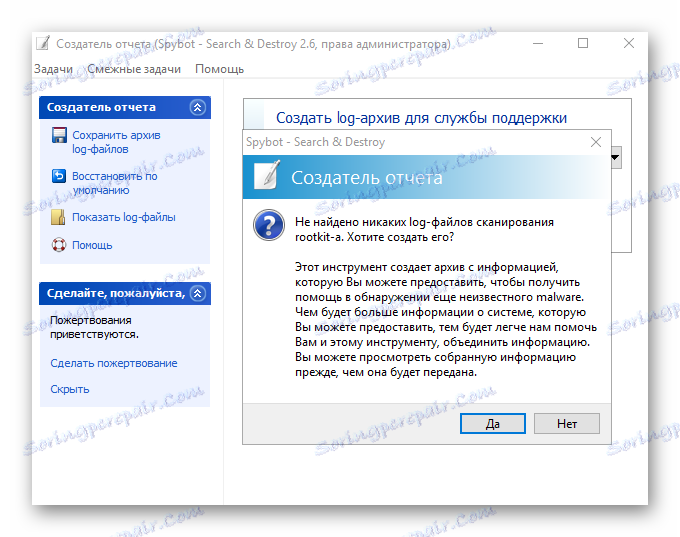
Task: Click the Скрыть link
Action: coord(70,389)
